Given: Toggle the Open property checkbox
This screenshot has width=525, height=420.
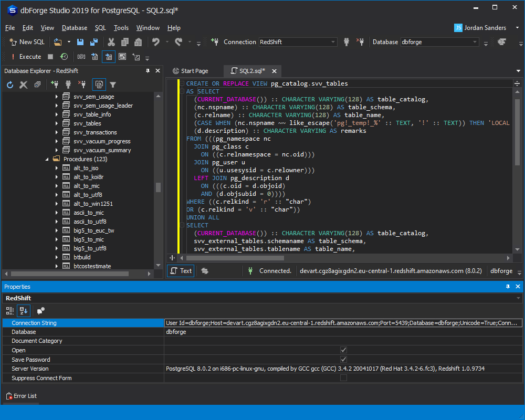Looking at the screenshot, I should (343, 350).
